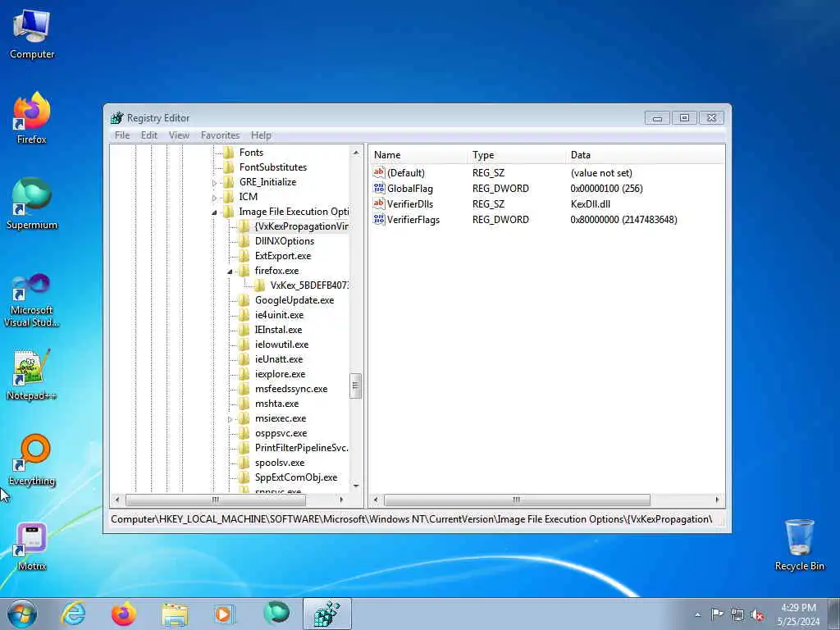840x630 pixels.
Task: Select the Motrix desktop shortcut
Action: tap(32, 546)
